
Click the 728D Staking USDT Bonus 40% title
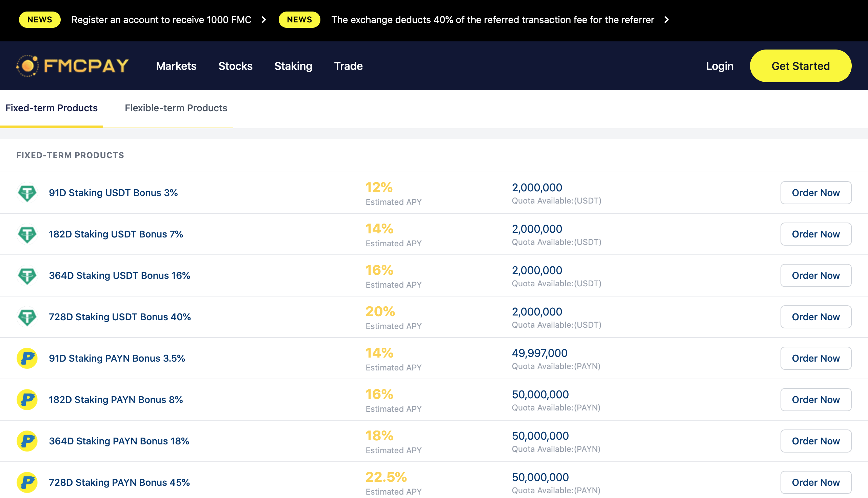(120, 317)
